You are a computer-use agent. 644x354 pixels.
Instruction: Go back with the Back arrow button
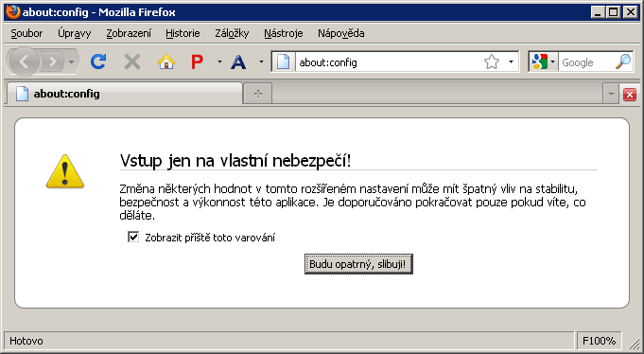[x=24, y=62]
